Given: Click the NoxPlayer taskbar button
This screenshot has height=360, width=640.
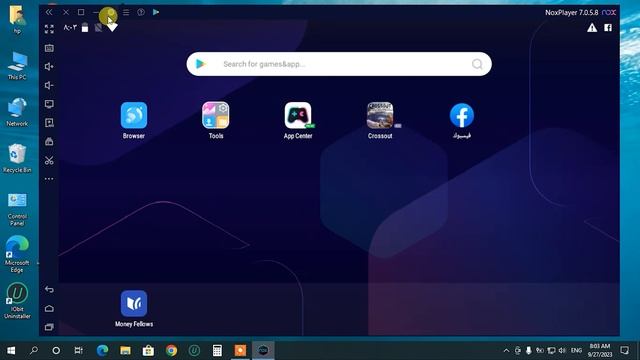Looking at the screenshot, I should pyautogui.click(x=263, y=350).
